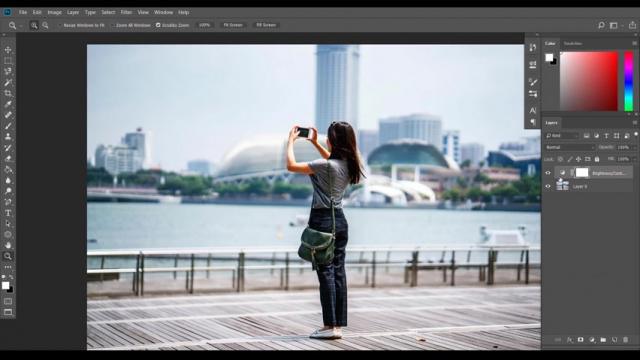The width and height of the screenshot is (640, 360).
Task: Select the Brush tool
Action: tap(8, 126)
